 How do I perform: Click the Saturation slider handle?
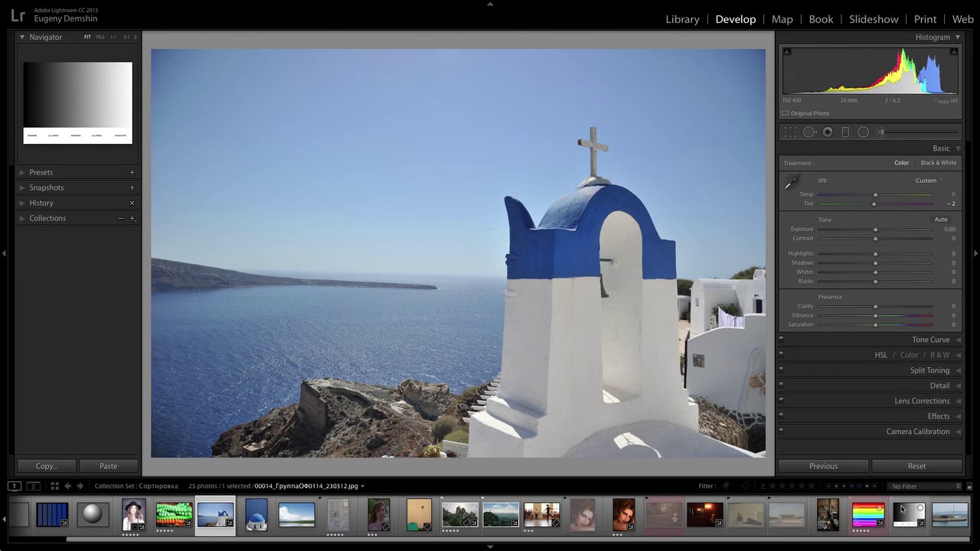[875, 324]
